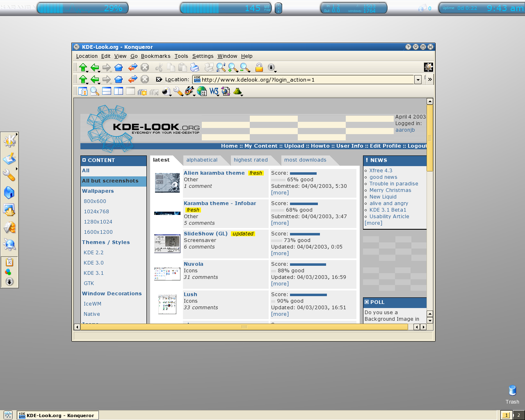Click [more] under the Lush entry
The image size is (525, 420).
pos(280,314)
